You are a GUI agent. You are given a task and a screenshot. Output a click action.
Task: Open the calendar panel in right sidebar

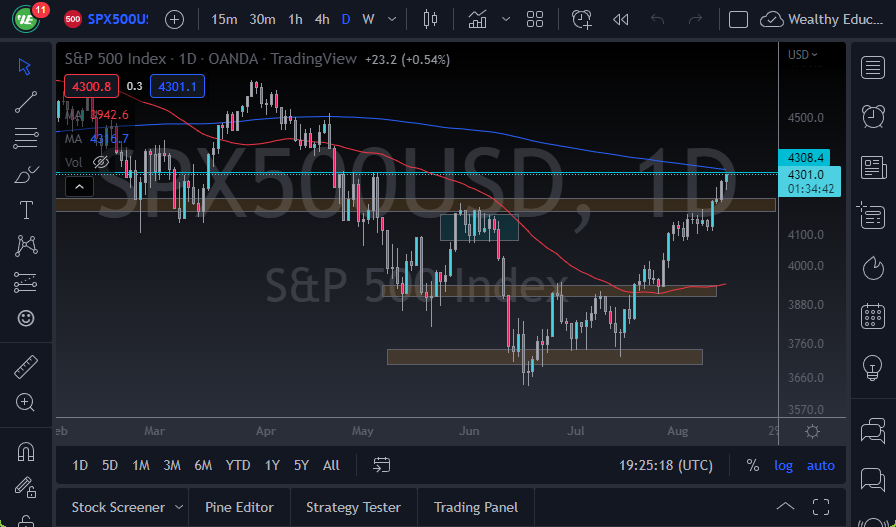872,318
